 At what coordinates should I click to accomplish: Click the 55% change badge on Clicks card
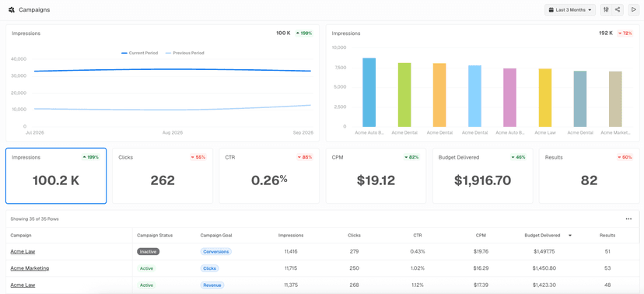pos(198,157)
